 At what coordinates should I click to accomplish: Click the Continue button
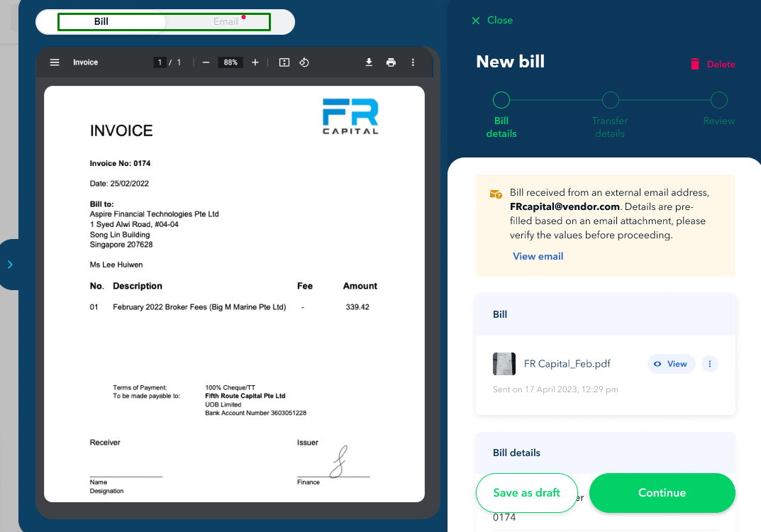pyautogui.click(x=662, y=493)
